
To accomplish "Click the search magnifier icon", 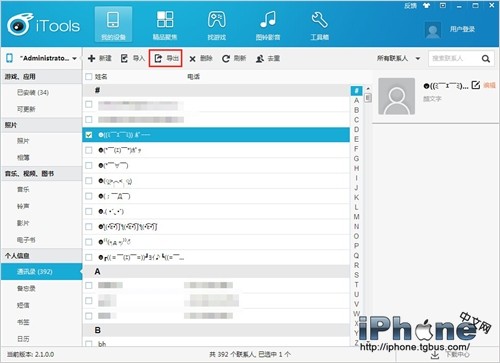I will [x=486, y=59].
